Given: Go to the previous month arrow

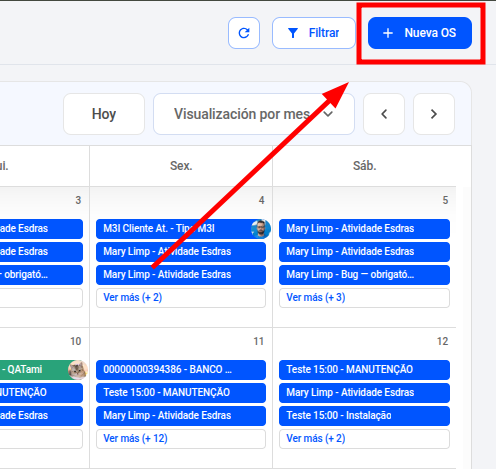Looking at the screenshot, I should click(x=384, y=114).
